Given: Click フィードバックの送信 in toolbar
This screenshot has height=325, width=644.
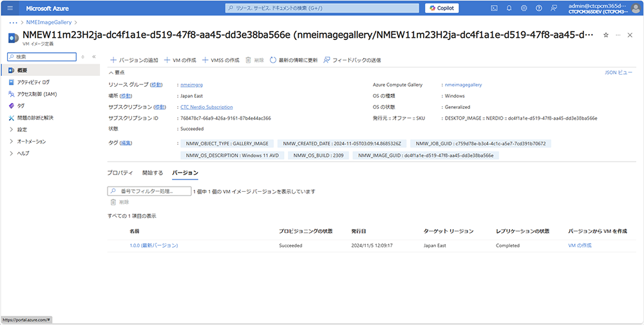Looking at the screenshot, I should (352, 60).
